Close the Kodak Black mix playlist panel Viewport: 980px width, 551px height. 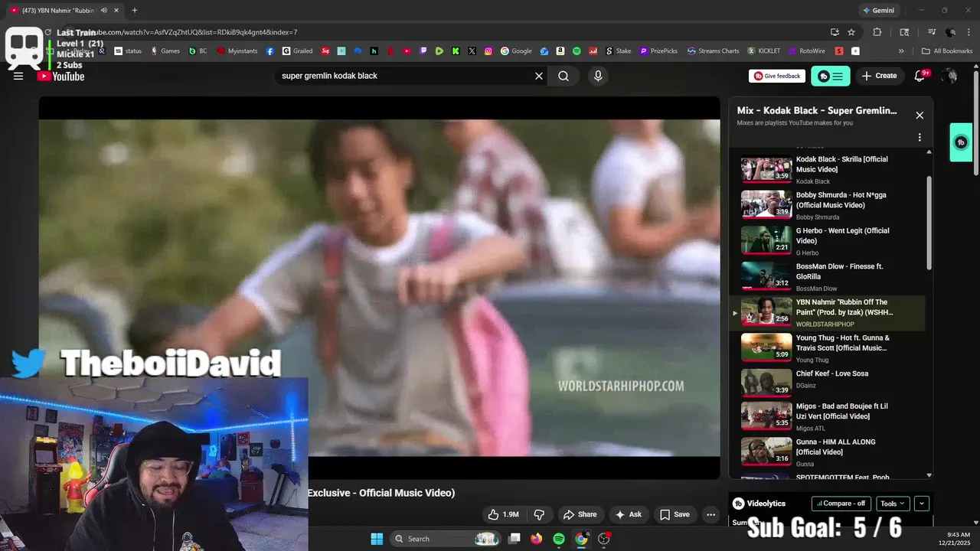click(920, 116)
